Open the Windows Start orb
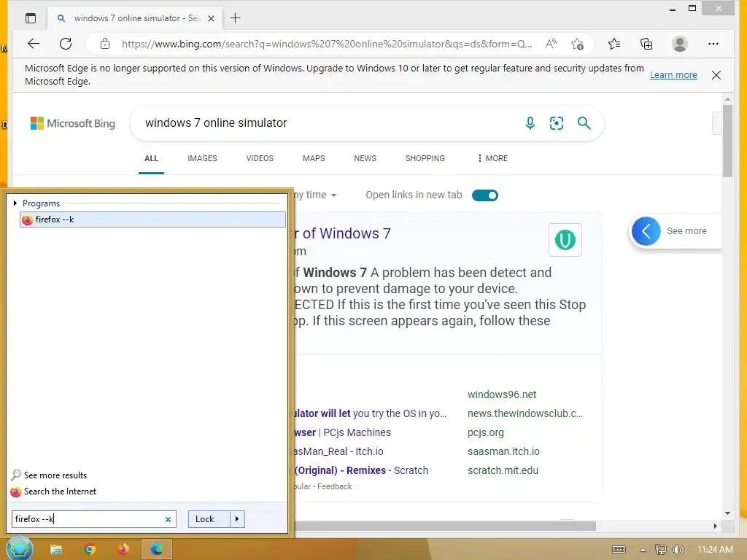Image resolution: width=747 pixels, height=560 pixels. click(20, 548)
